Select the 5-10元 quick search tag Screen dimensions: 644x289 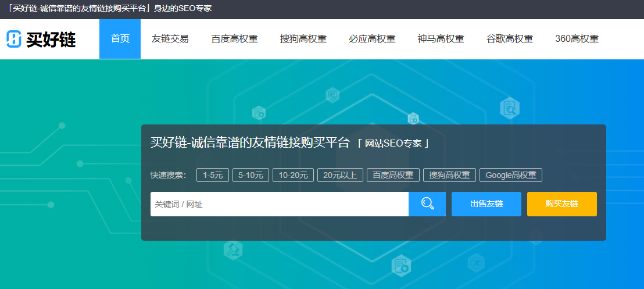[x=251, y=175]
